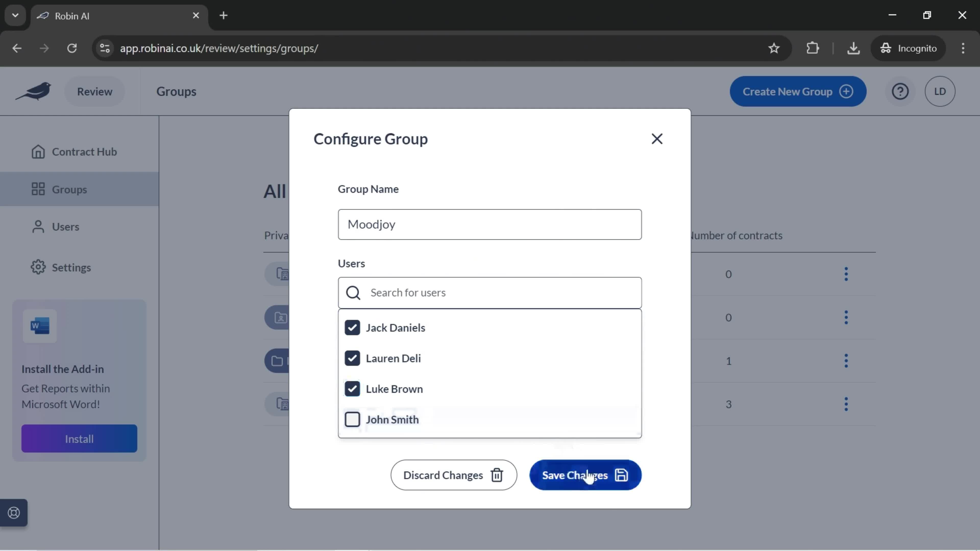The width and height of the screenshot is (980, 551).
Task: Toggle Jack Daniels user checkbox
Action: 353,327
